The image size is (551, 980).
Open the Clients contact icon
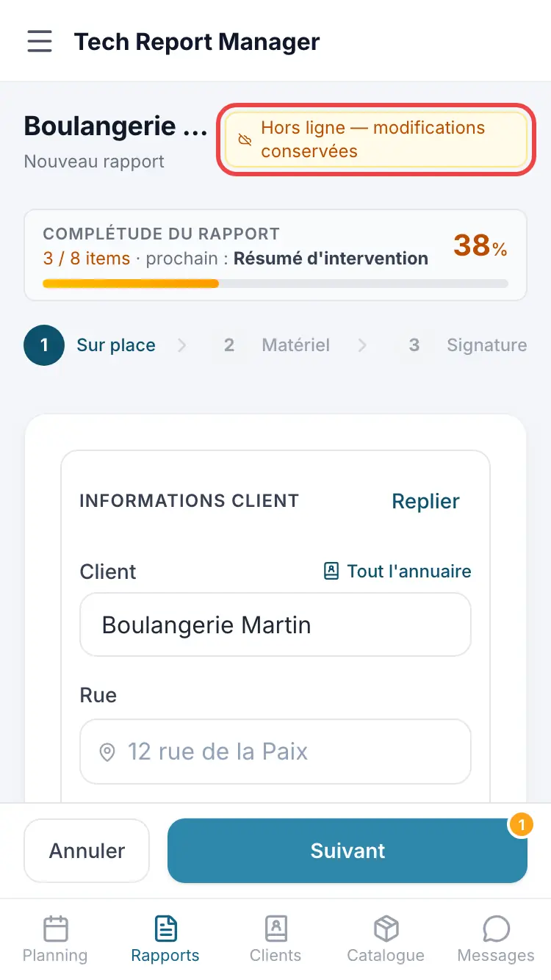pos(275,929)
